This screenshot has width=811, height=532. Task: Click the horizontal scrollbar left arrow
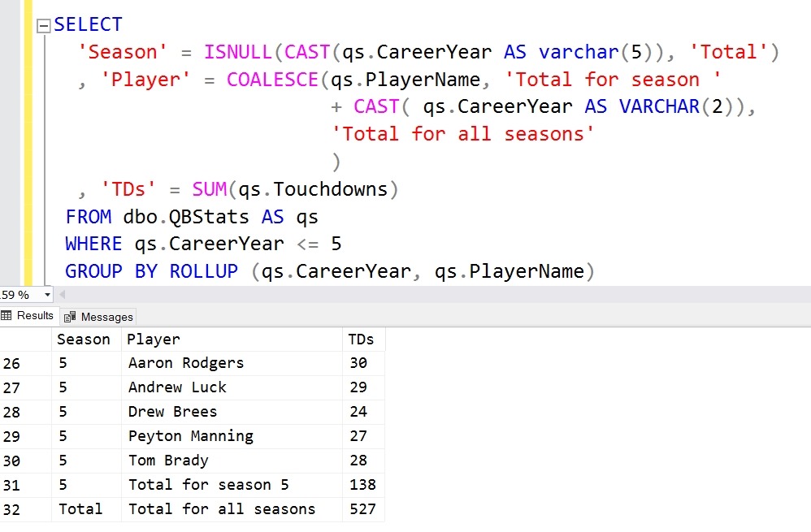(63, 294)
